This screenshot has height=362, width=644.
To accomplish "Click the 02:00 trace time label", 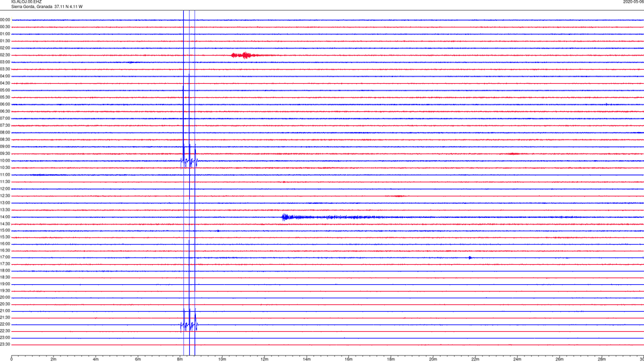I will 5,48.
